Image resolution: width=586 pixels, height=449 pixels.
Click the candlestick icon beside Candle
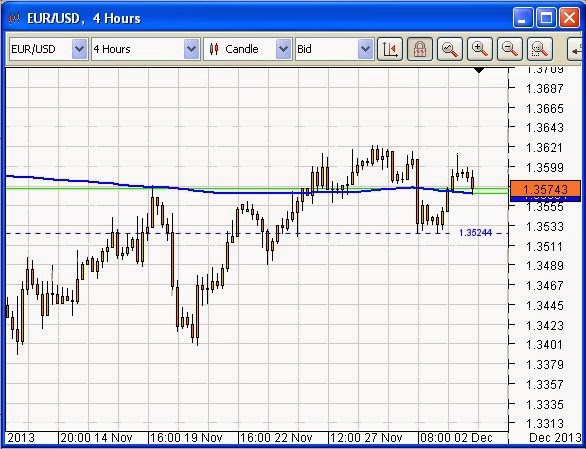point(214,49)
